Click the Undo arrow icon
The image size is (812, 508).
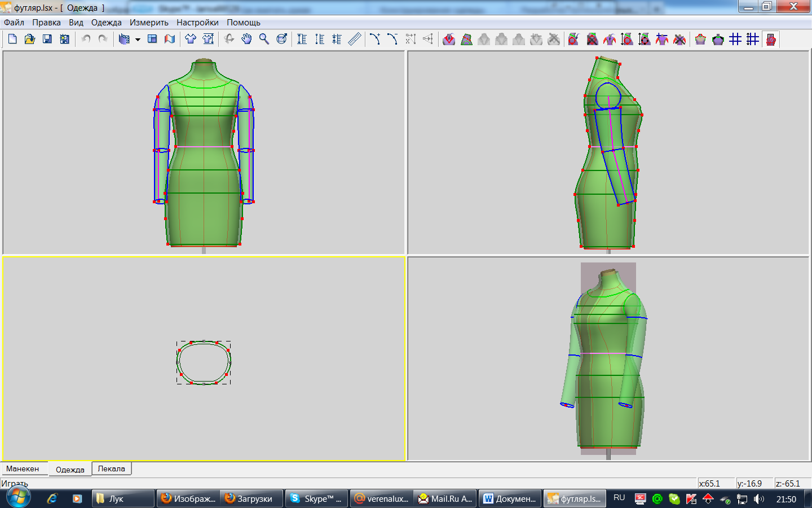click(86, 39)
